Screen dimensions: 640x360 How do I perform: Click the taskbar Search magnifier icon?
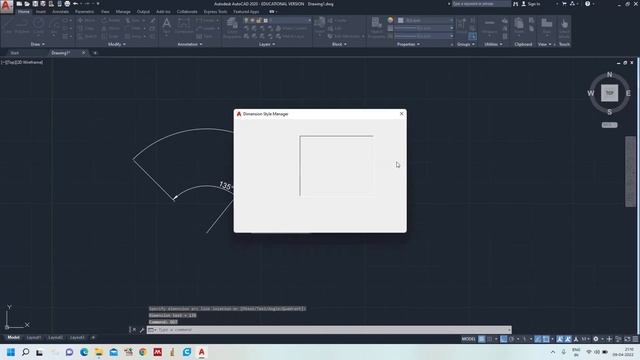(25, 352)
